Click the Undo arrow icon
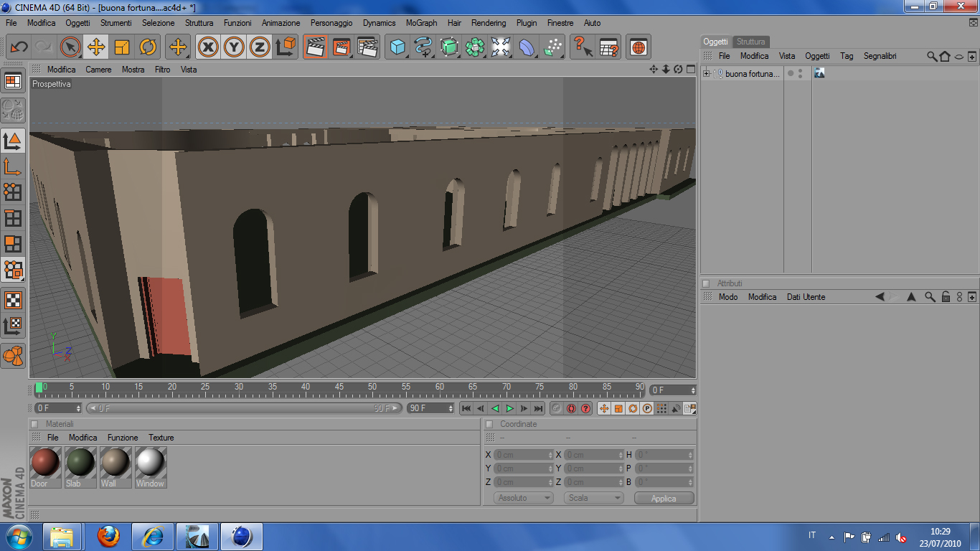The width and height of the screenshot is (980, 551). 19,47
